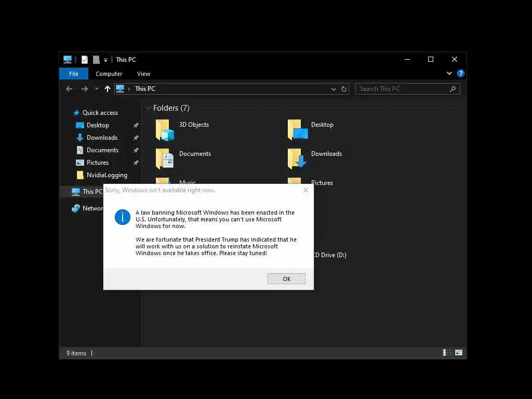Open recent locations dropdown arrow

pyautogui.click(x=97, y=88)
